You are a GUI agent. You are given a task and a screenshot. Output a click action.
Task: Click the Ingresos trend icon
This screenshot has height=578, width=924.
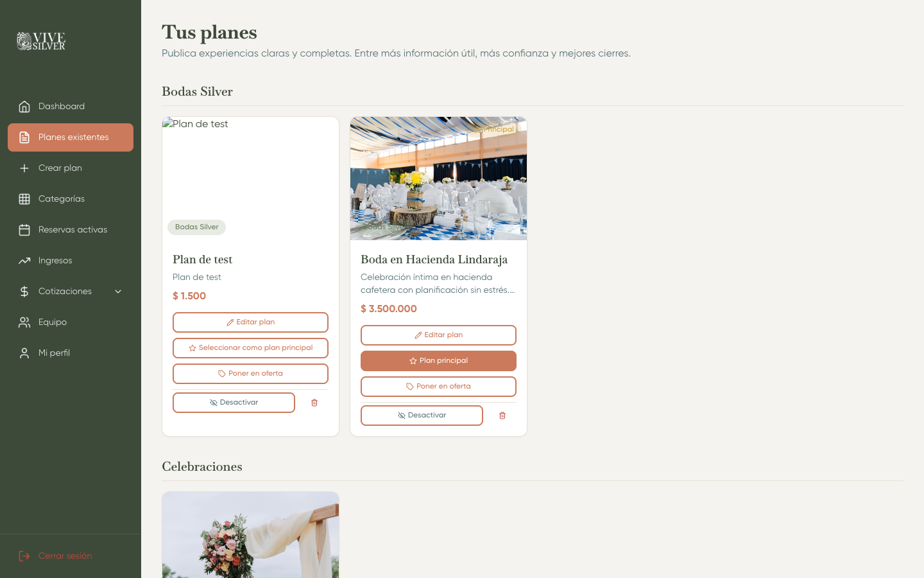point(24,261)
